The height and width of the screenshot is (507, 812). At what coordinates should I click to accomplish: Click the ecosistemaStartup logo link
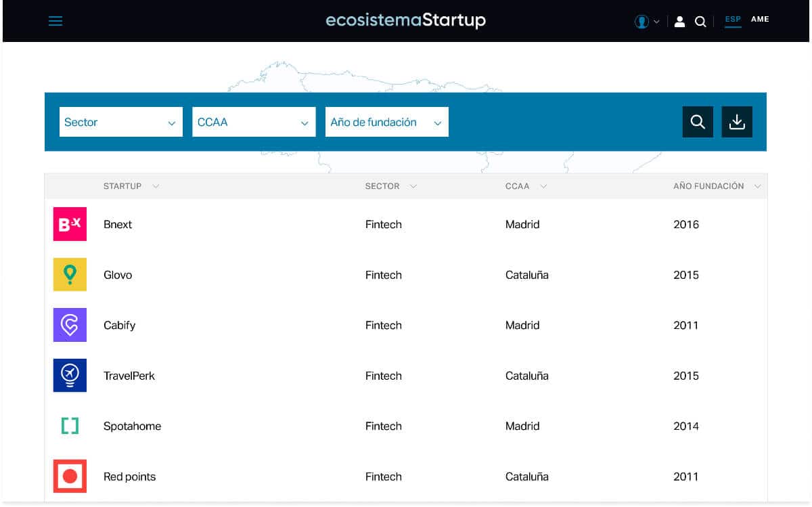(x=405, y=20)
